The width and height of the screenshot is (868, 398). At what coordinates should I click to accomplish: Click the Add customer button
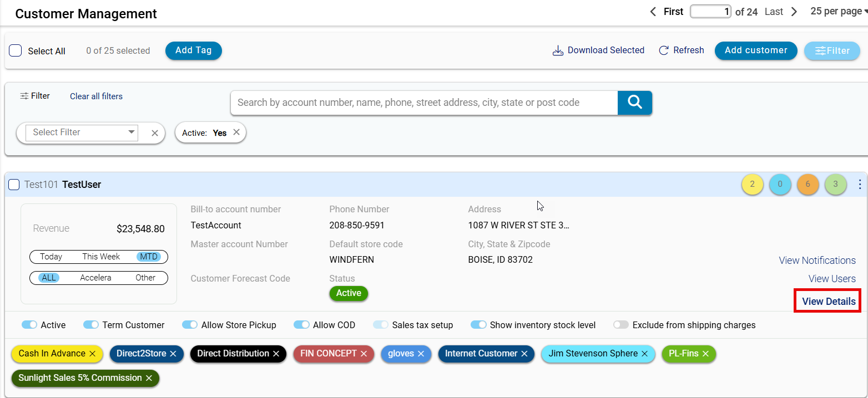click(x=755, y=50)
